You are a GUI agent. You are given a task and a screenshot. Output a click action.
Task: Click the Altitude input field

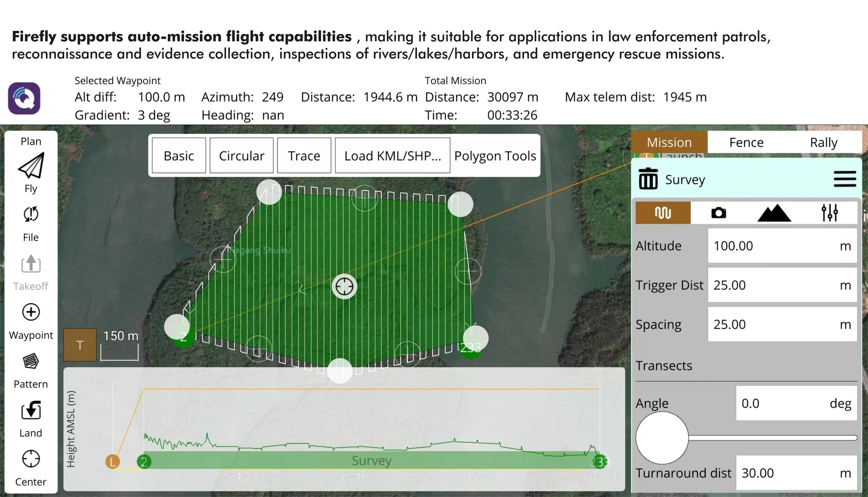782,246
